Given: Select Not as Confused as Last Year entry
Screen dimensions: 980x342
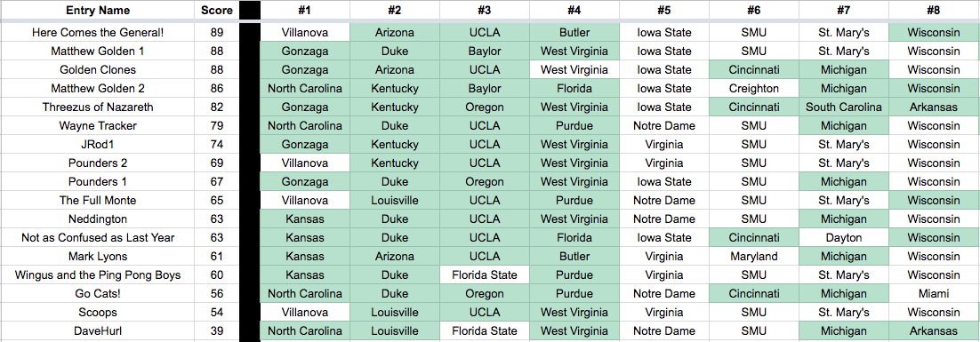Looking at the screenshot, I should 98,238.
